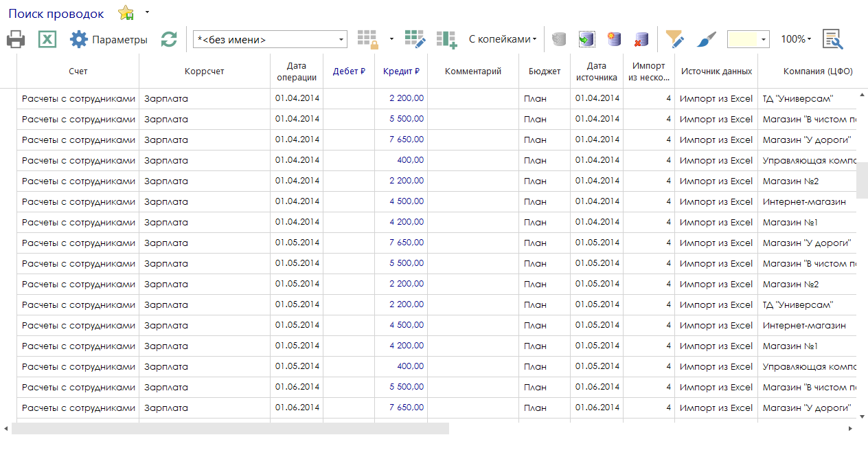This screenshot has height=457, width=868.
Task: Click the funnel filter with pencil icon
Action: click(x=675, y=39)
